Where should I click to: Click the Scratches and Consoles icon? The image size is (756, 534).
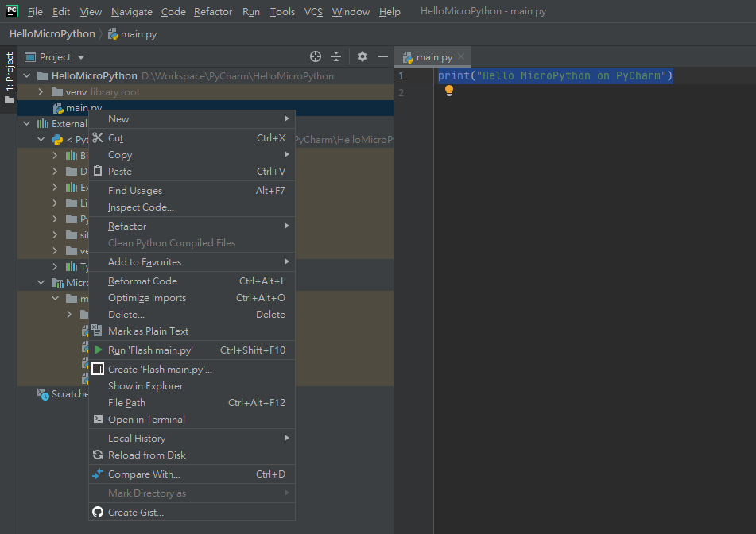click(44, 394)
